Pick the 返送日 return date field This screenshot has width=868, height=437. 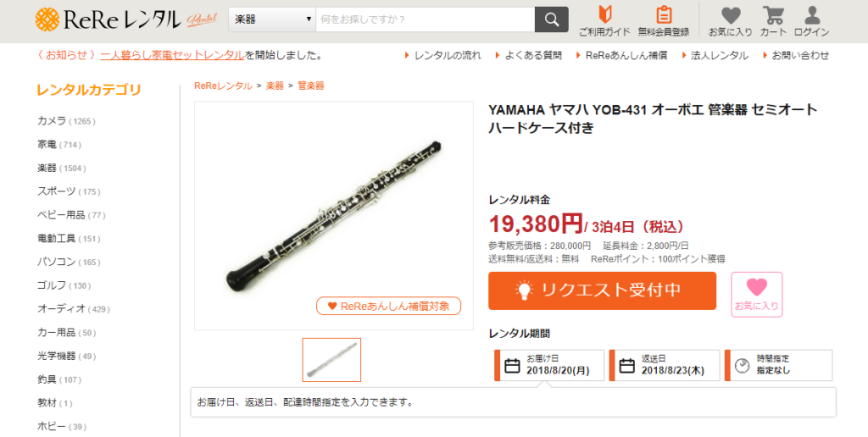[665, 365]
